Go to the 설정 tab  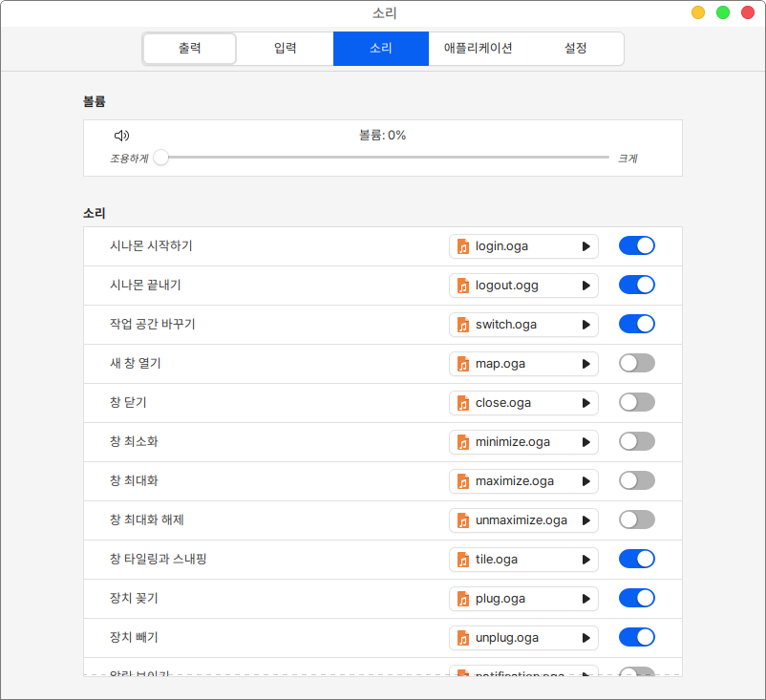click(x=576, y=49)
